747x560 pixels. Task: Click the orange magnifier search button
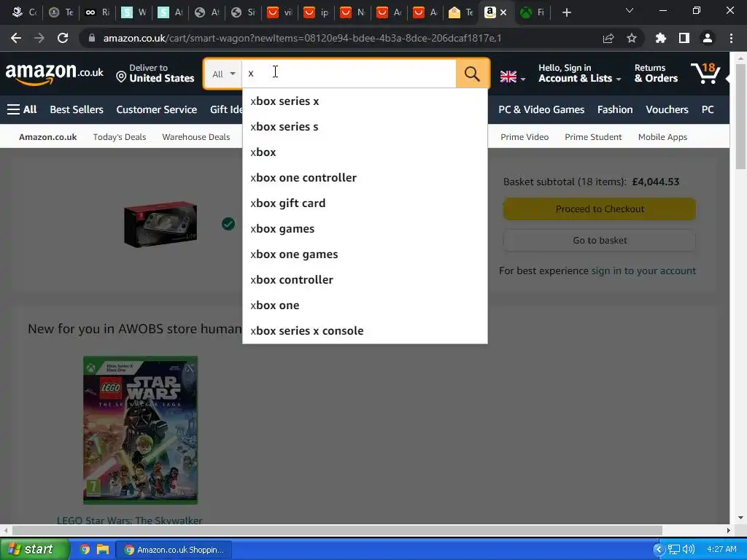tap(472, 74)
